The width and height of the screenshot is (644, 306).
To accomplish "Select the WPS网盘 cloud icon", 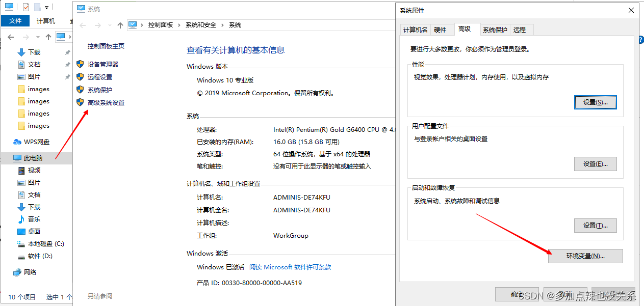I will click(17, 142).
